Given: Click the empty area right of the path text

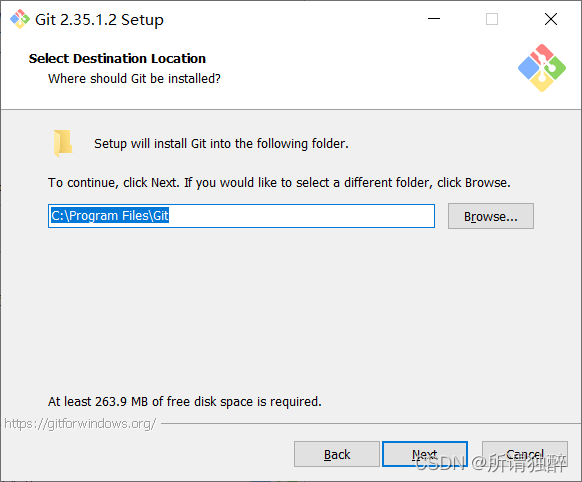Looking at the screenshot, I should (x=301, y=216).
